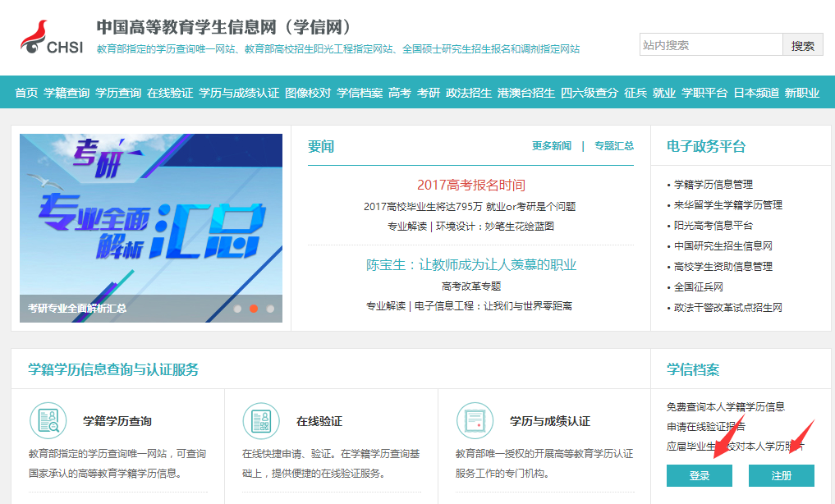
Task: Open the 港澳台招生 navigation item
Action: click(526, 93)
